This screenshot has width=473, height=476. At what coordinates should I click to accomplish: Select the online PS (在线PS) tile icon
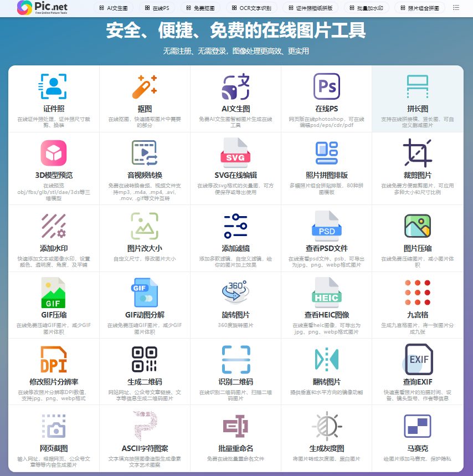(326, 86)
